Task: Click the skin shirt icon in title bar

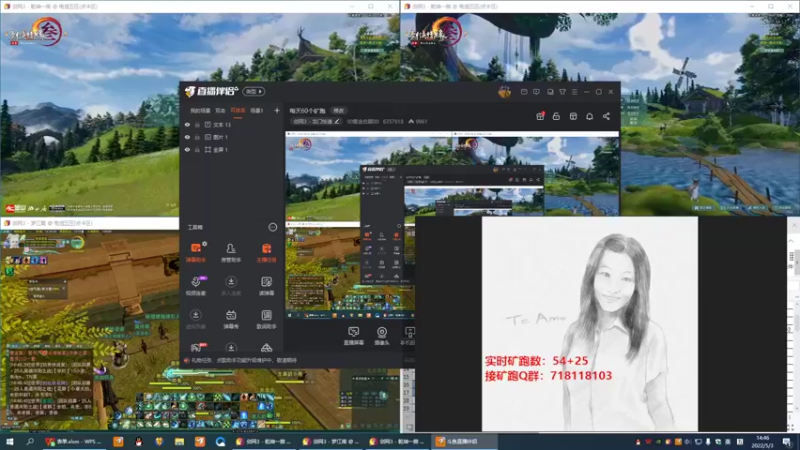Action: point(562,92)
